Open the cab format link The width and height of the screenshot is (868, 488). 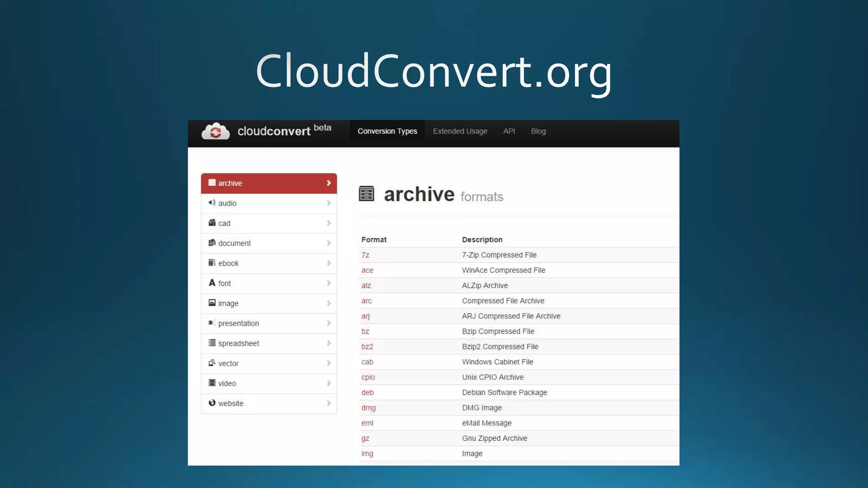[367, 362]
